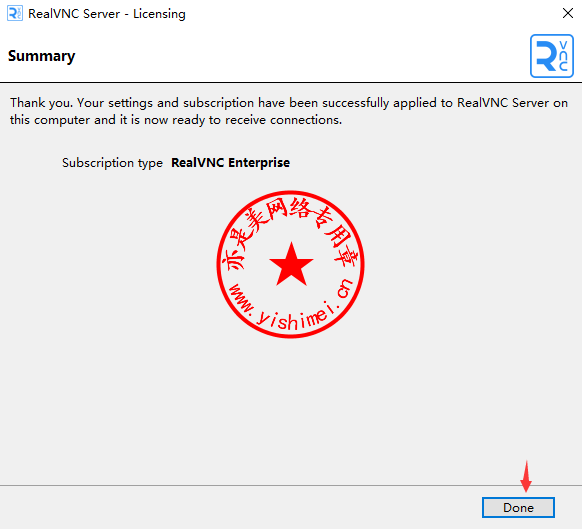The image size is (582, 529).
Task: Click the RealVNC logo beside Summary heading
Action: click(552, 56)
